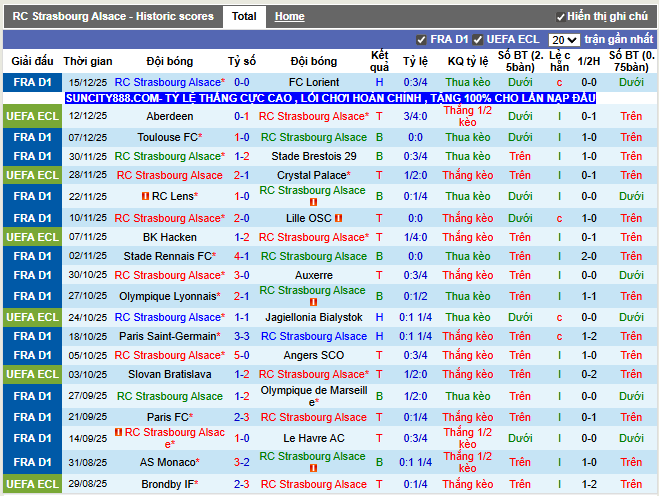Click the Kết quả column header
The image size is (659, 496).
[x=380, y=61]
